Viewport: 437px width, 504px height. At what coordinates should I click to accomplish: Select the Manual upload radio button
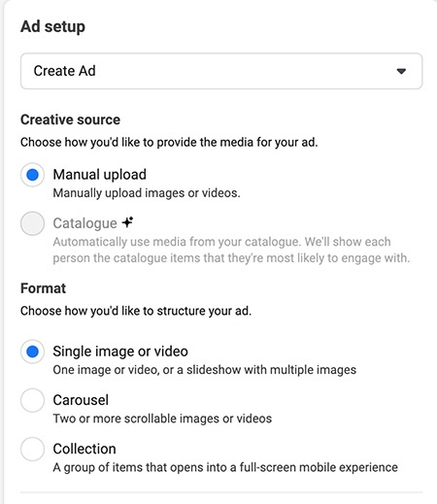click(x=32, y=175)
